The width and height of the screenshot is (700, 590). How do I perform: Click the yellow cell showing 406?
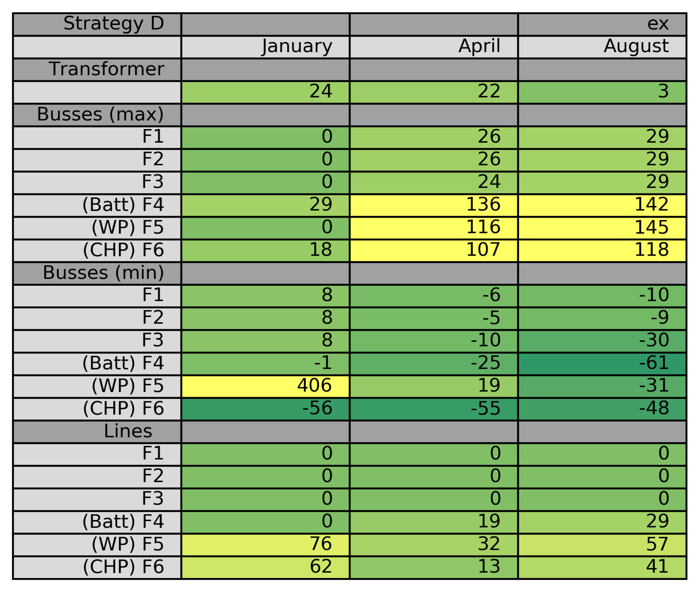[265, 386]
